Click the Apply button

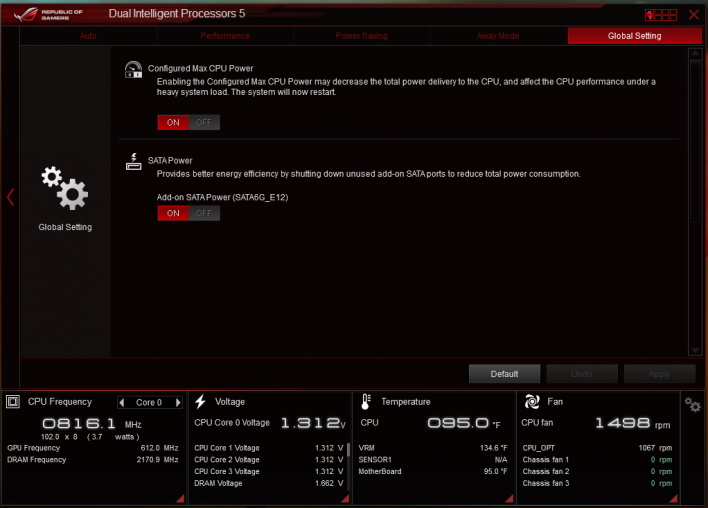click(x=659, y=374)
